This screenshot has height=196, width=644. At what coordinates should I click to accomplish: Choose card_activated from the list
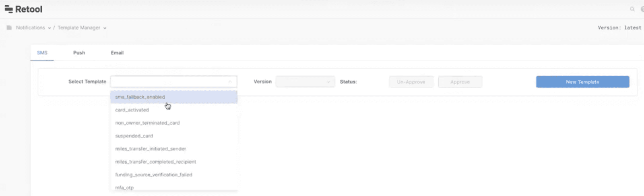(x=132, y=110)
